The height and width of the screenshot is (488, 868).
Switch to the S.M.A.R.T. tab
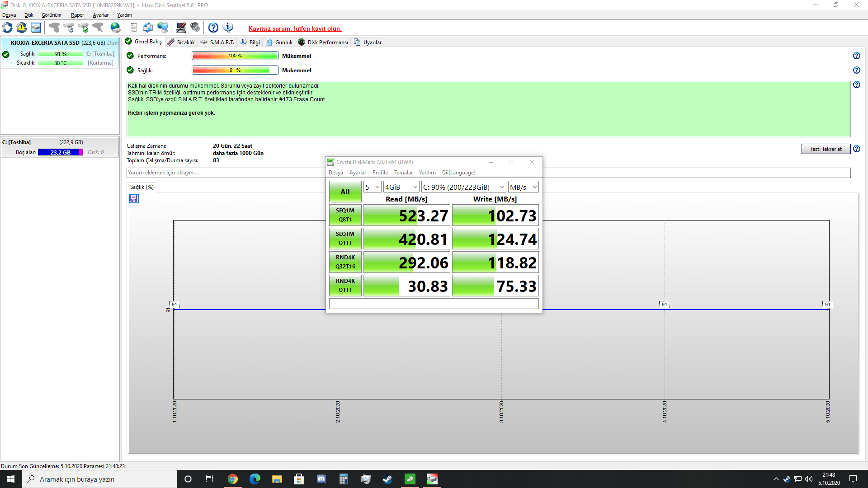(217, 42)
